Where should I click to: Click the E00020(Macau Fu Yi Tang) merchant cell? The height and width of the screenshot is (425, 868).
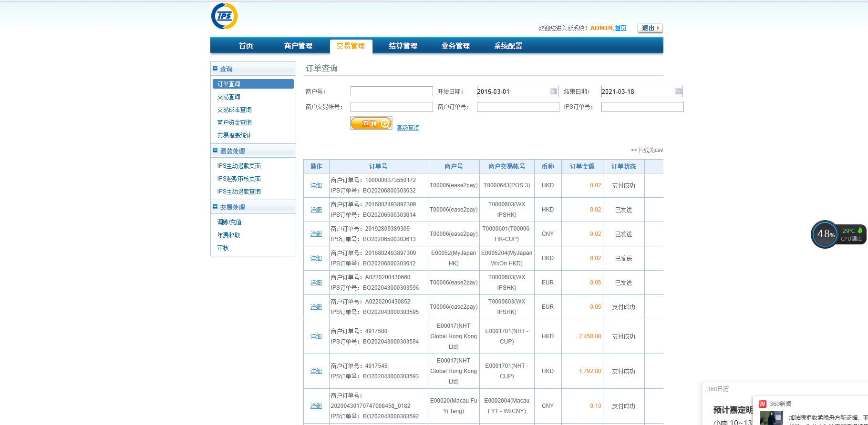coord(454,406)
